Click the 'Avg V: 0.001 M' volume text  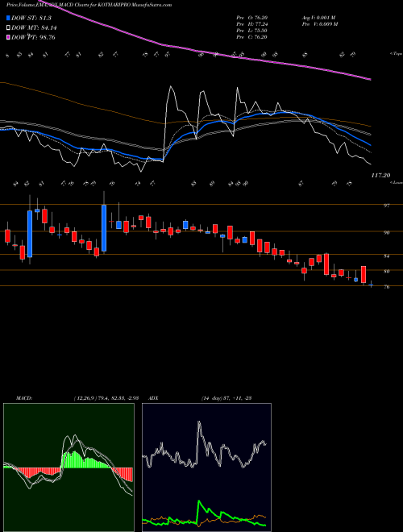319,18
